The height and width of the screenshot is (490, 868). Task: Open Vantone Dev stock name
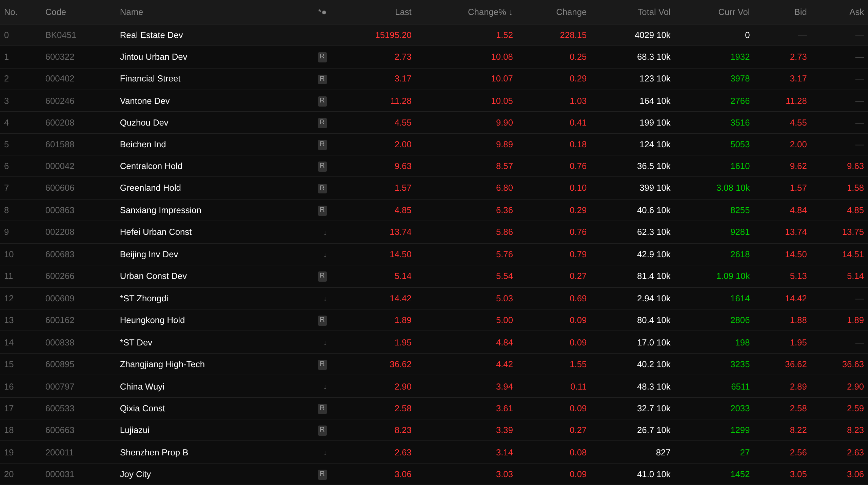[x=145, y=101]
